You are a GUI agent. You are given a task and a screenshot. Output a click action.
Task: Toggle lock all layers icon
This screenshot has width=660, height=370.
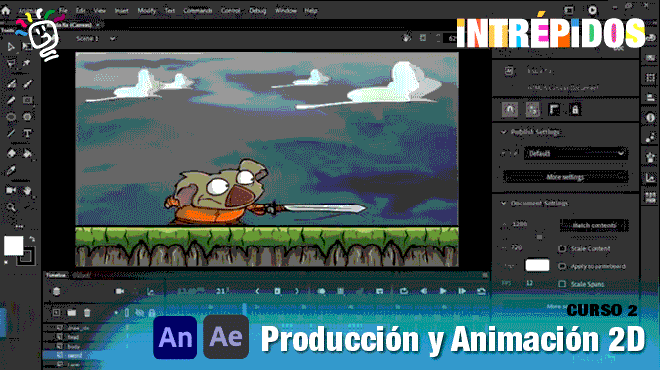tap(152, 313)
